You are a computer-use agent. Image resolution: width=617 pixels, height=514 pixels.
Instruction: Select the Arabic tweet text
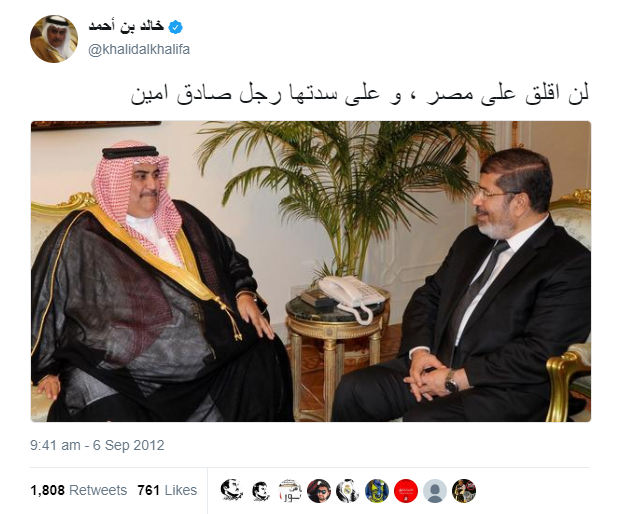360,94
